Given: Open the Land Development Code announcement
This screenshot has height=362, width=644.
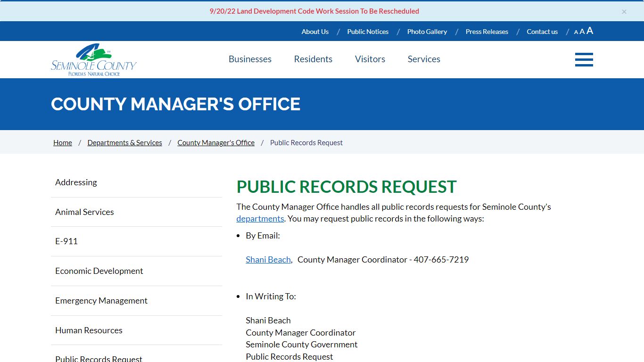Looking at the screenshot, I should pyautogui.click(x=314, y=11).
